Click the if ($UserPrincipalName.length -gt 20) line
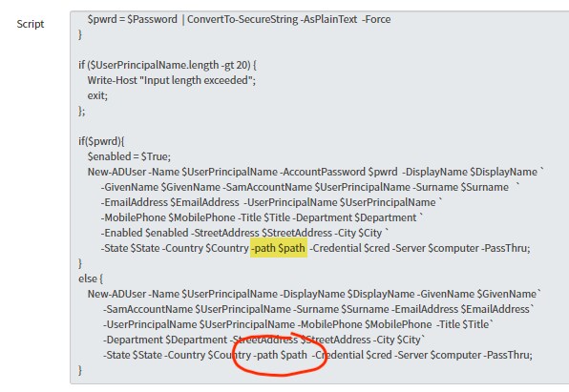The height and width of the screenshot is (392, 569). tap(168, 65)
